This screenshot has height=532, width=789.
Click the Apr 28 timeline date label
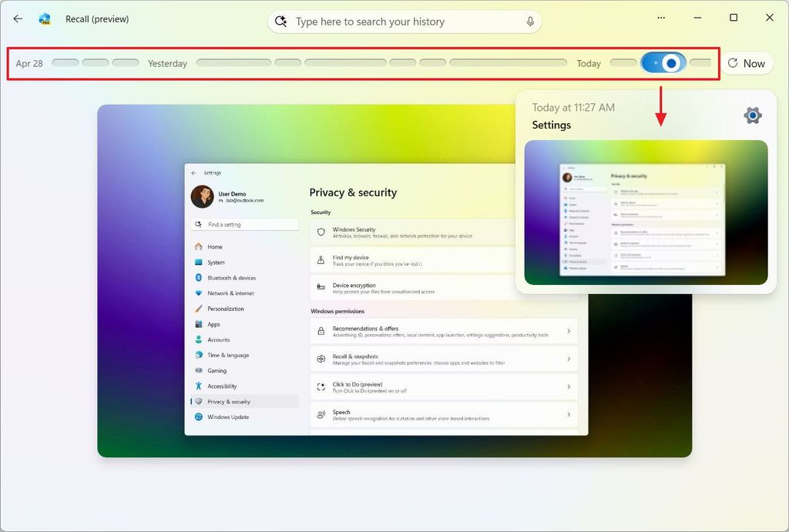[x=29, y=63]
